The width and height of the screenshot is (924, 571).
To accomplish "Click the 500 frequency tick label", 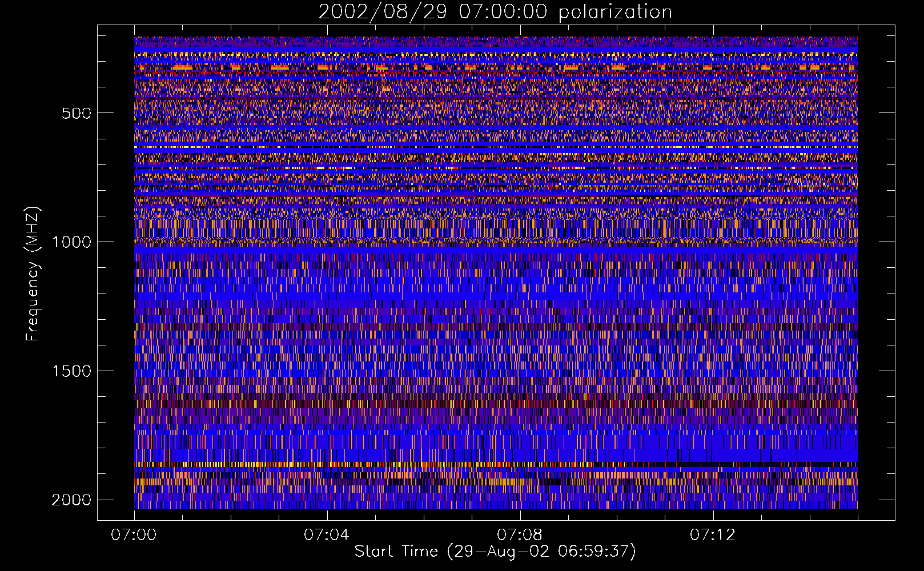I will pos(77,113).
